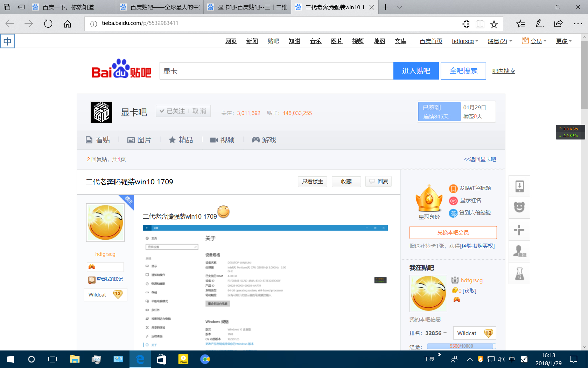The height and width of the screenshot is (368, 588).
Task: Open the 吧内搜索 link
Action: pyautogui.click(x=504, y=71)
